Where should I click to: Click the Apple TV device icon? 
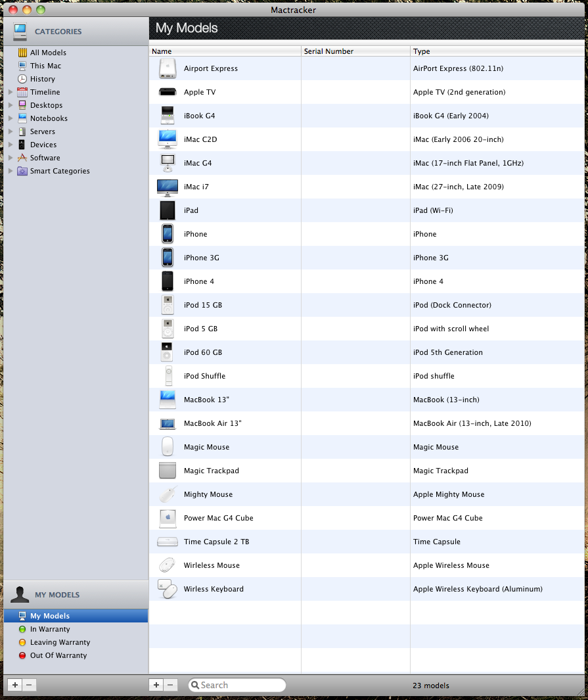(x=168, y=92)
